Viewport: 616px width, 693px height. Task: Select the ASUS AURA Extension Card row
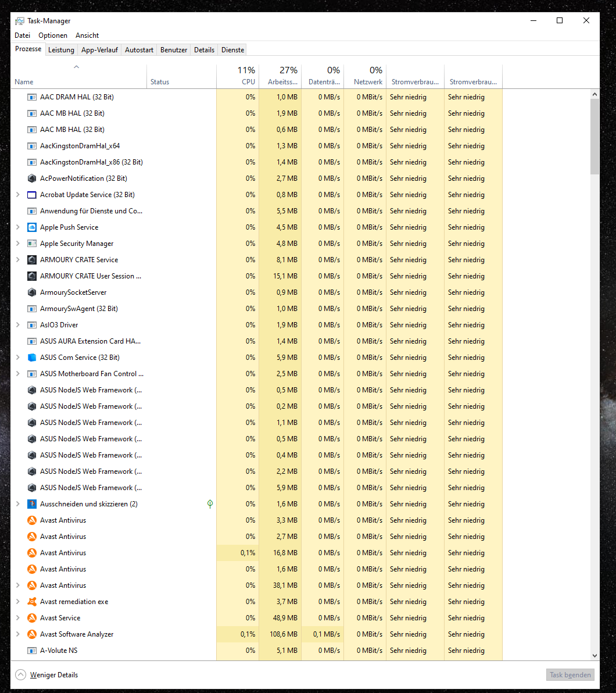(x=257, y=341)
